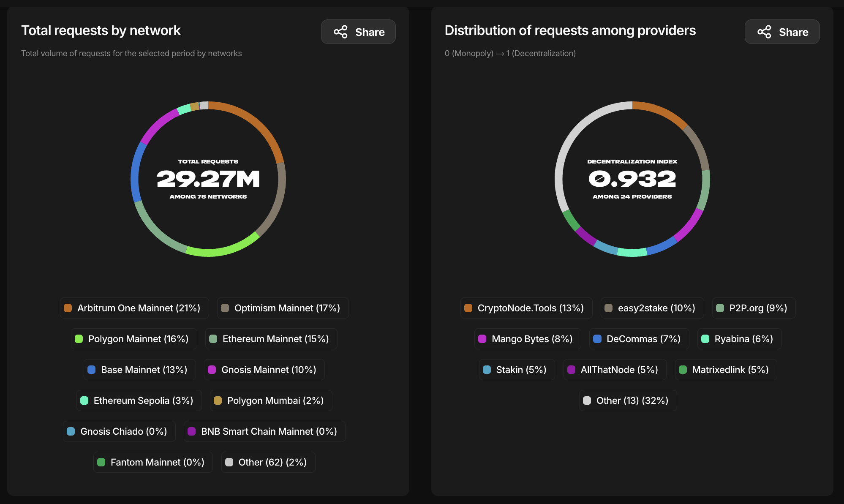
Task: Expand the Other (13) providers group
Action: 628,400
